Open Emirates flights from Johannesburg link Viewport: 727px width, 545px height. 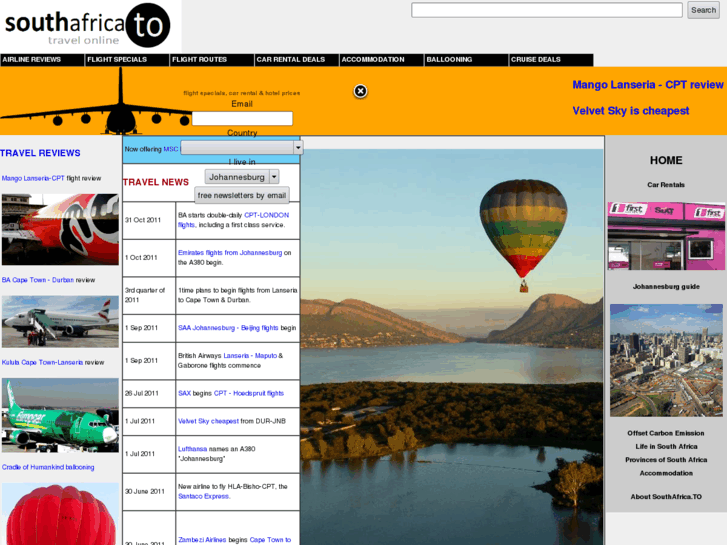(230, 253)
